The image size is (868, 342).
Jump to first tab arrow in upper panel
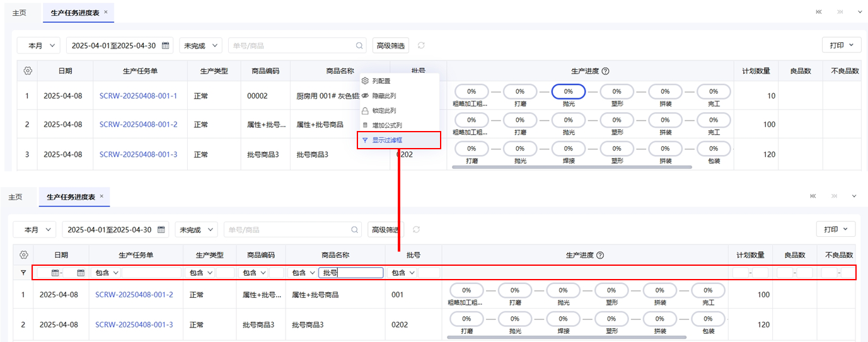click(819, 12)
